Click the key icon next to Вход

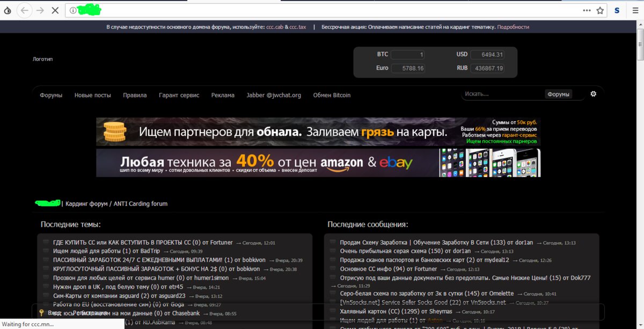click(41, 312)
